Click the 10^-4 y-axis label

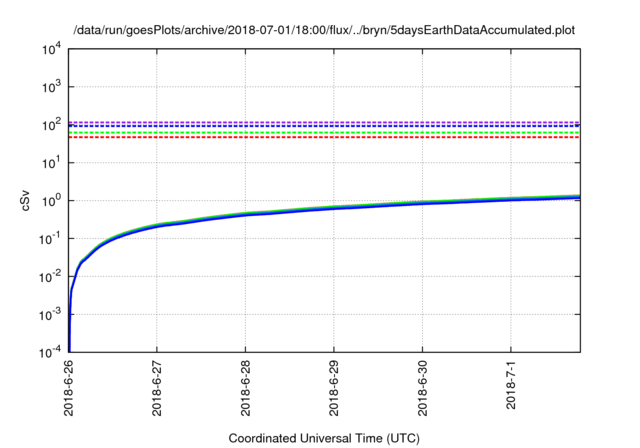pyautogui.click(x=49, y=352)
